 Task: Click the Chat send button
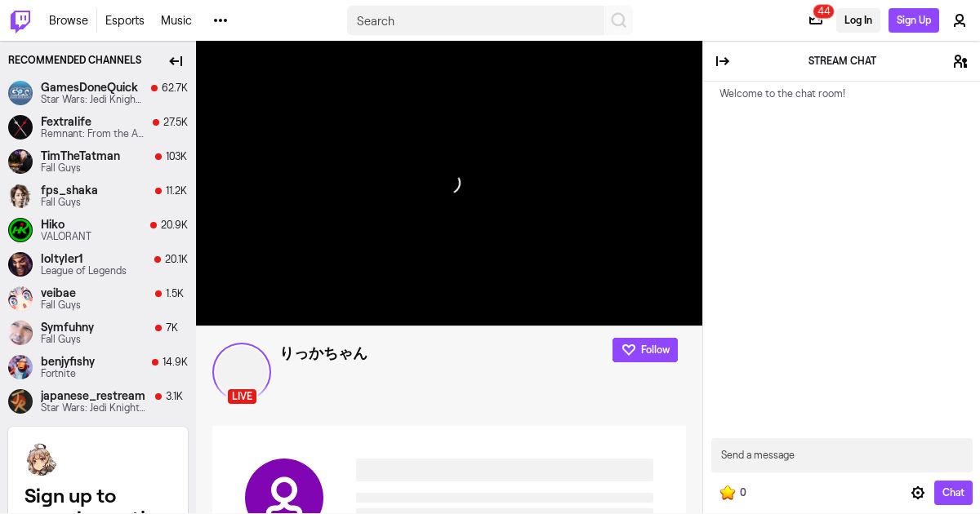click(953, 493)
